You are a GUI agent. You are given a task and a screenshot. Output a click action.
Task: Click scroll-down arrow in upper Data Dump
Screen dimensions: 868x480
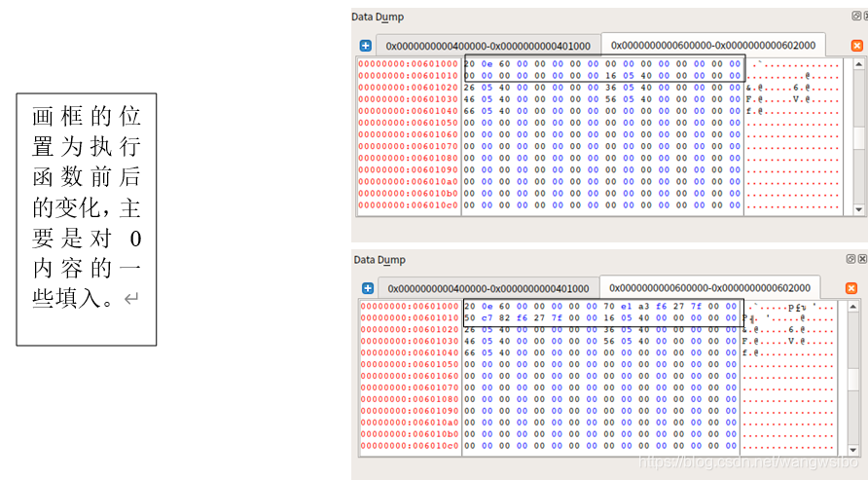(858, 209)
